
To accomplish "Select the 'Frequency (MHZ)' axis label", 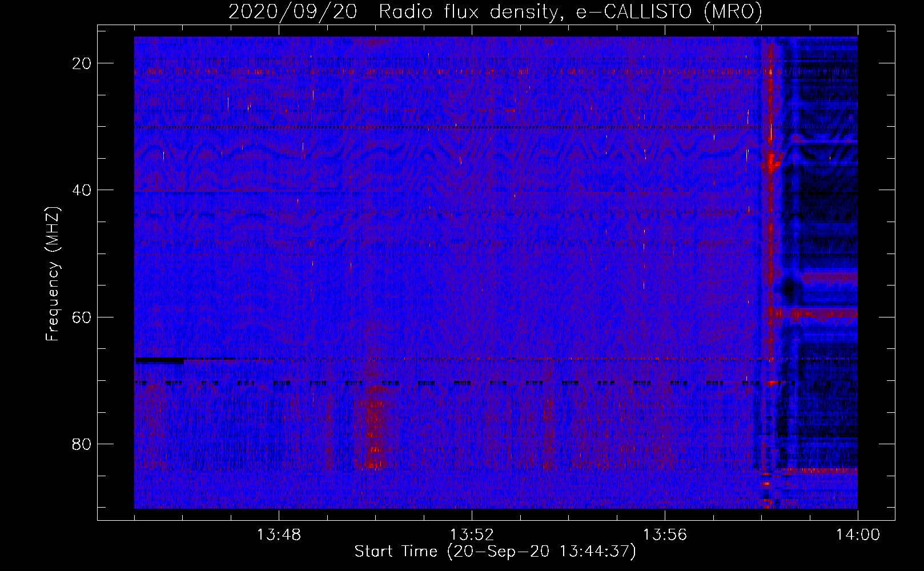I will [x=52, y=274].
